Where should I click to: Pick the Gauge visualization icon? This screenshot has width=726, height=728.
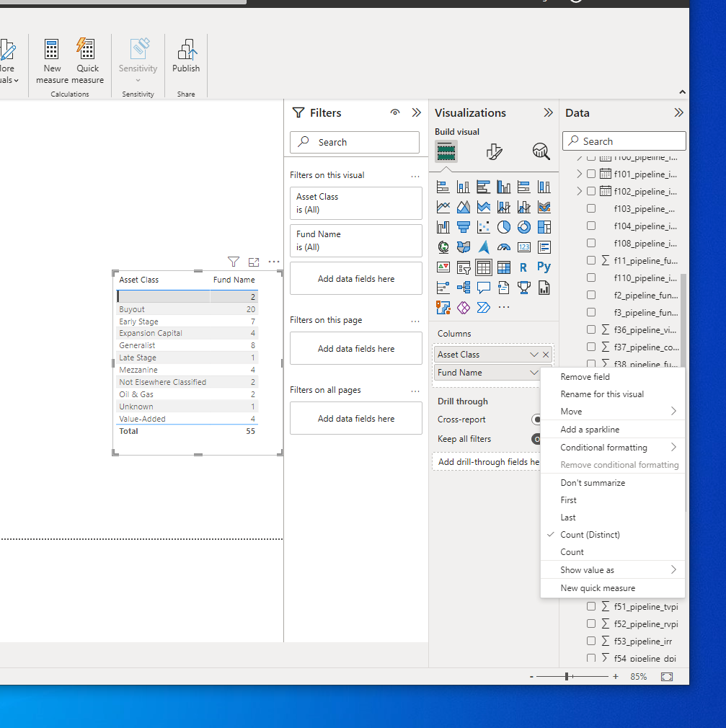[x=504, y=247]
